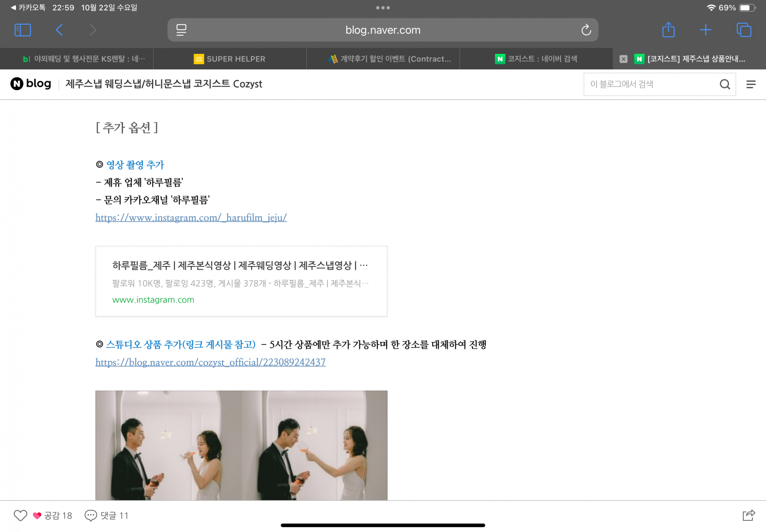Tap the three-dot multitasking menu at the top
The height and width of the screenshot is (532, 766).
point(383,8)
